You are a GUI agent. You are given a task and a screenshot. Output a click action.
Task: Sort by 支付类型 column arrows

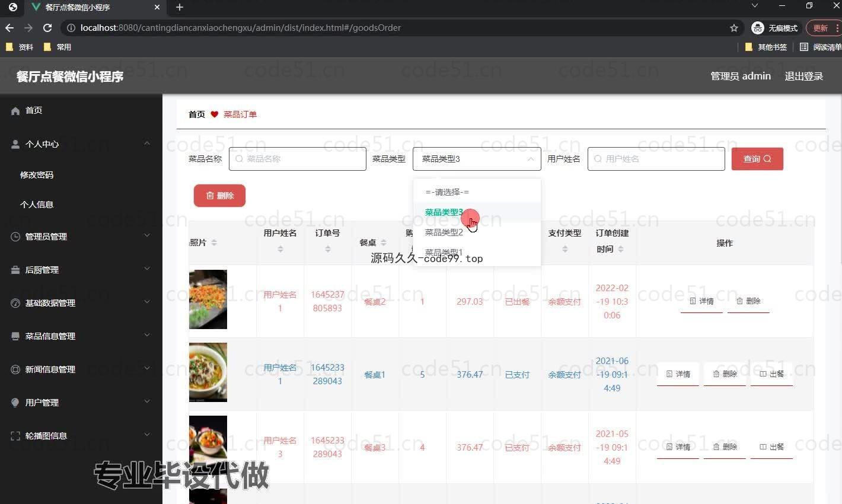pyautogui.click(x=565, y=249)
